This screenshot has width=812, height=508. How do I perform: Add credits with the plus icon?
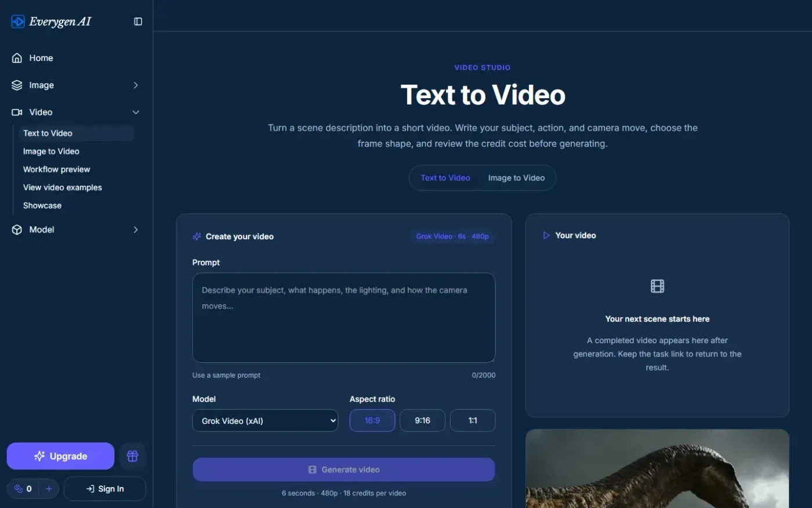pyautogui.click(x=49, y=489)
